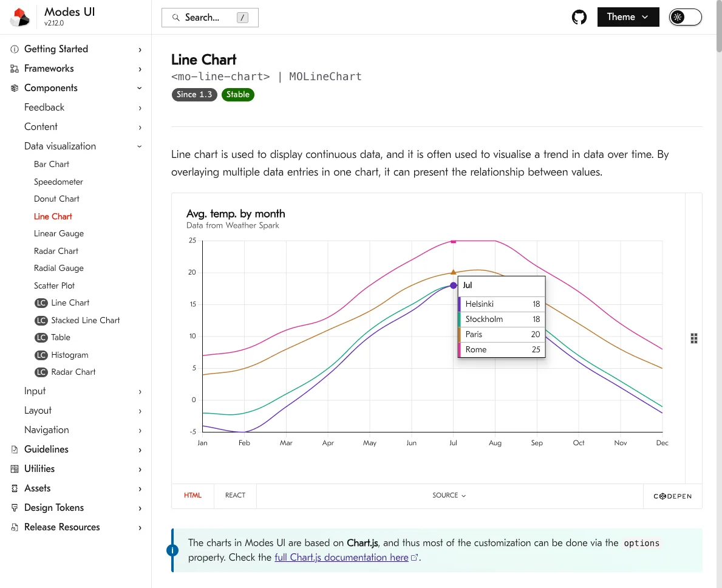
Task: Click the Search input field
Action: coord(209,18)
